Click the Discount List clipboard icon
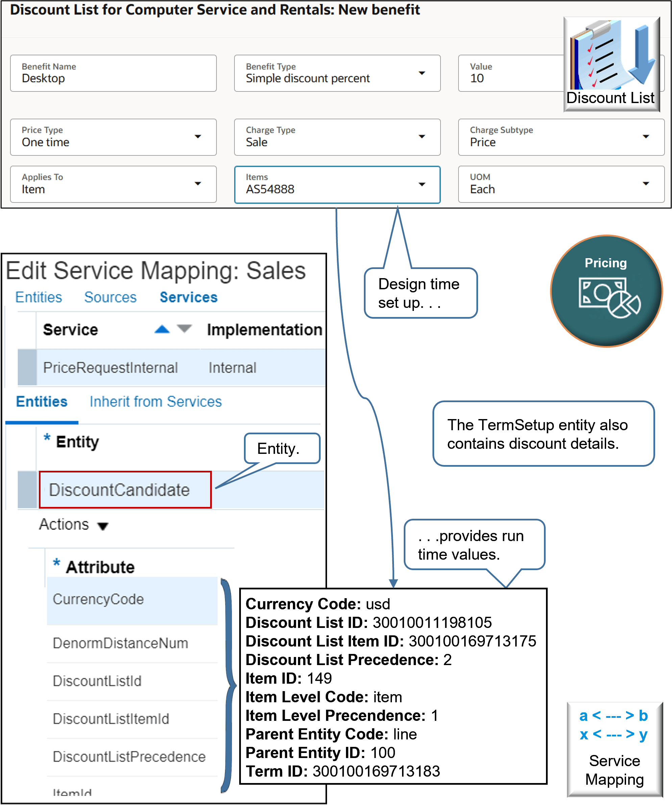This screenshot has height=805, width=672. (x=611, y=63)
